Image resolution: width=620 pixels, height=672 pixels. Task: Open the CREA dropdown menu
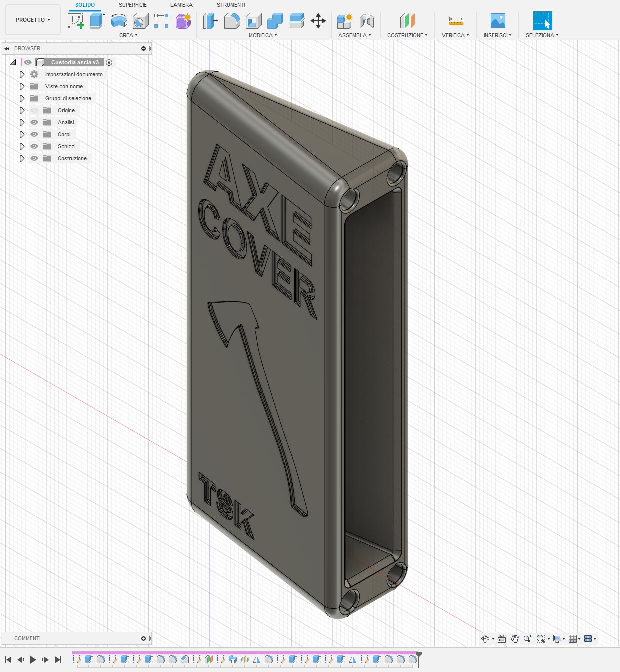click(x=128, y=35)
